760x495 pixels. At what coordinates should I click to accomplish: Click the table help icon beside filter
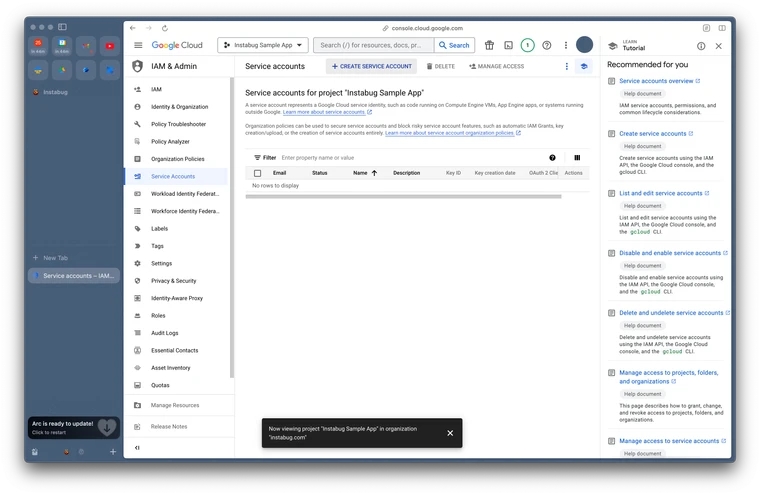click(x=552, y=157)
